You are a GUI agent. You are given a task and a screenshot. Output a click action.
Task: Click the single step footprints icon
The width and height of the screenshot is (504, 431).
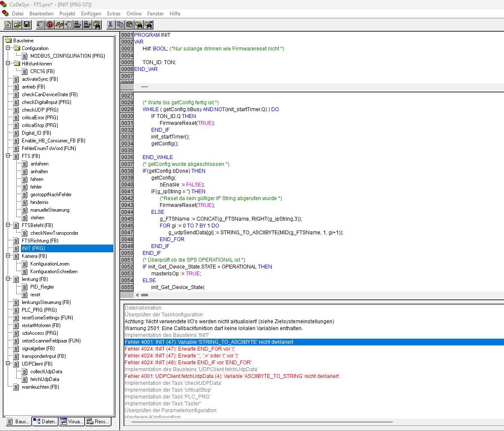59,25
